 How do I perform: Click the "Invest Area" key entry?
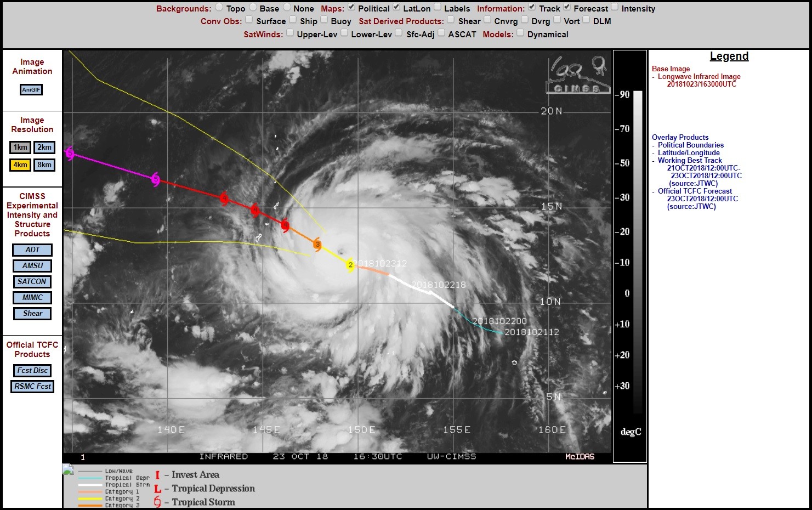[x=195, y=475]
